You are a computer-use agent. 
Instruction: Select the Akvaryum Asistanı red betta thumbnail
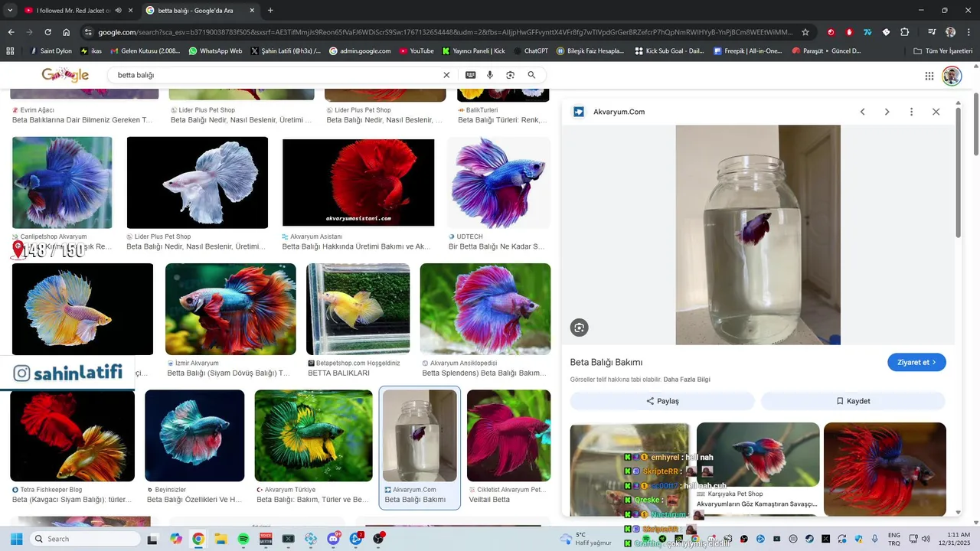click(x=358, y=182)
